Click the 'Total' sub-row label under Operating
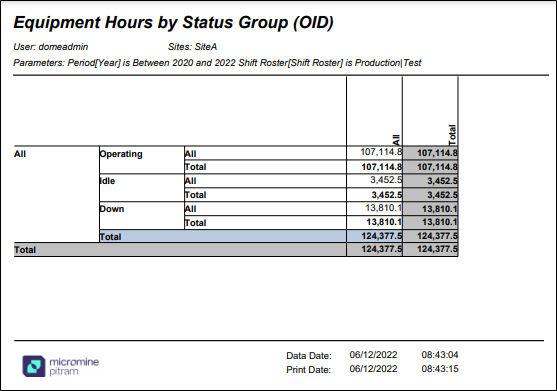 [195, 167]
